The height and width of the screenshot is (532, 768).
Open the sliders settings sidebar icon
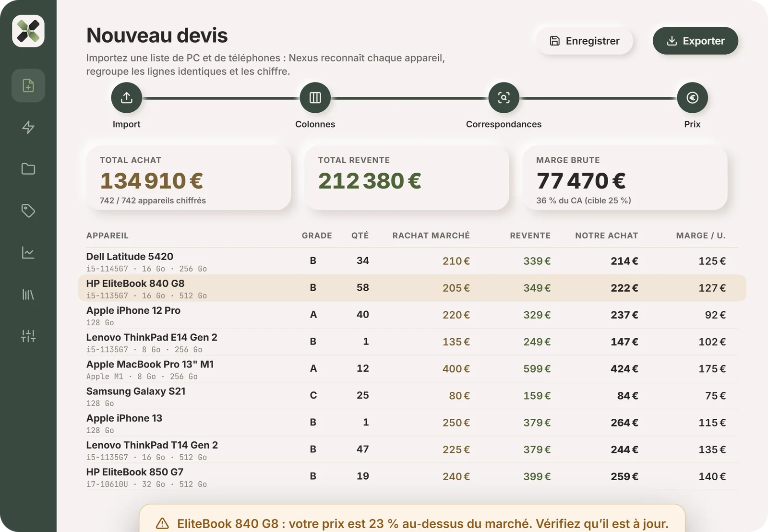pos(28,336)
